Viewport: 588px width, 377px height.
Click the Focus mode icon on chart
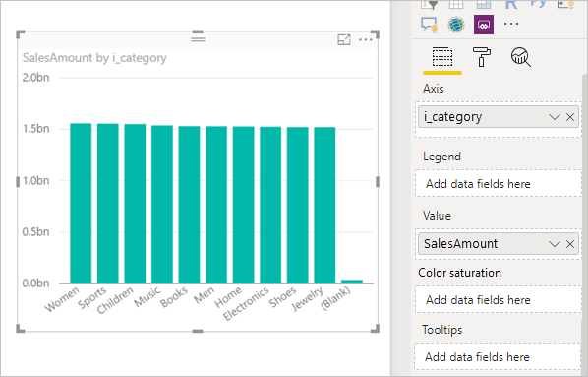[344, 39]
